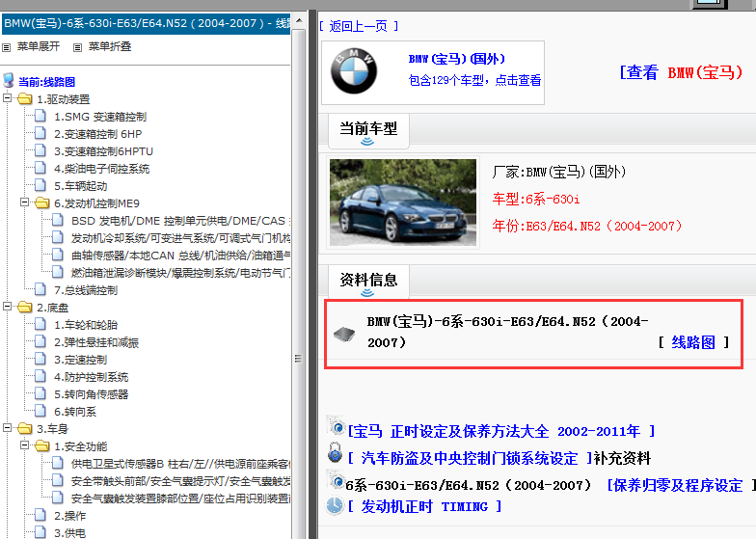Open 安全气囊触发装置膝部位置 diagram
The width and height of the screenshot is (756, 539).
click(x=181, y=499)
